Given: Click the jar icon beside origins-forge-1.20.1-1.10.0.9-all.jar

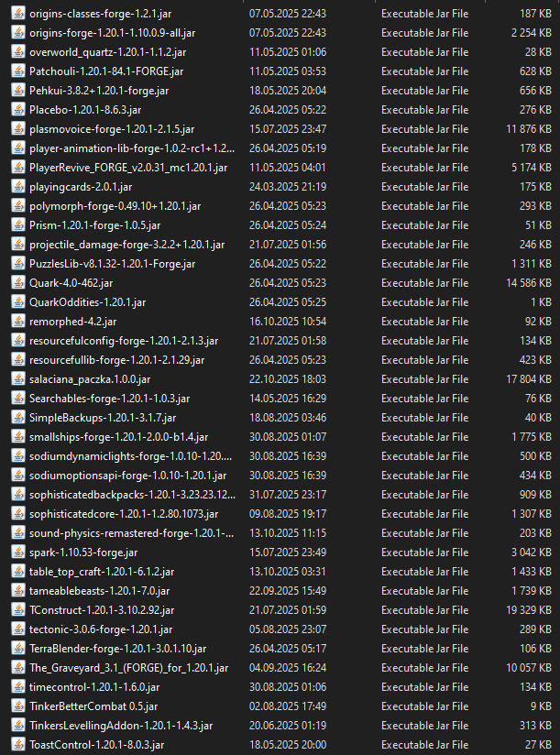Looking at the screenshot, I should [x=17, y=33].
